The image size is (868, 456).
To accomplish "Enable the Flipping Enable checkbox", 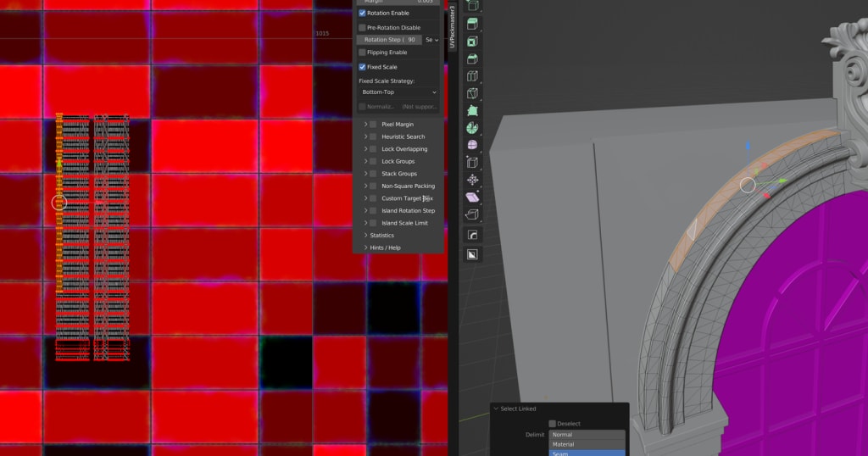I will 362,53.
